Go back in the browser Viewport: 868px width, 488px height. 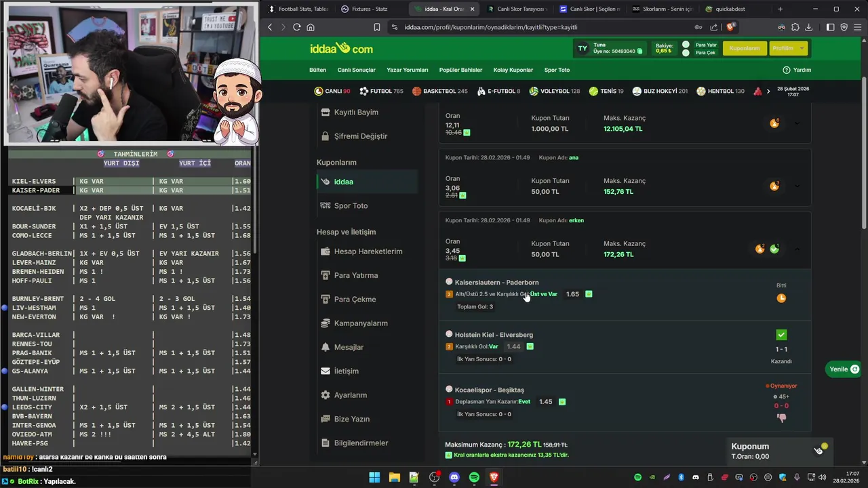(x=269, y=27)
